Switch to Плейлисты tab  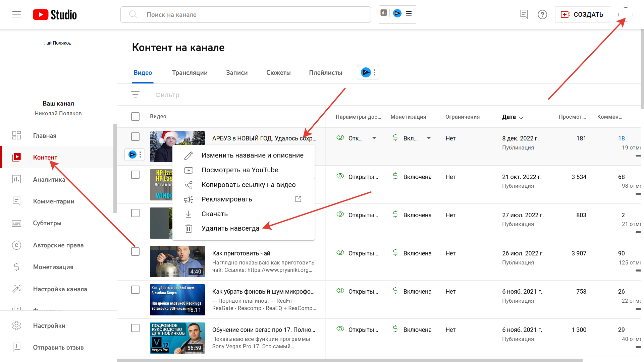point(326,72)
